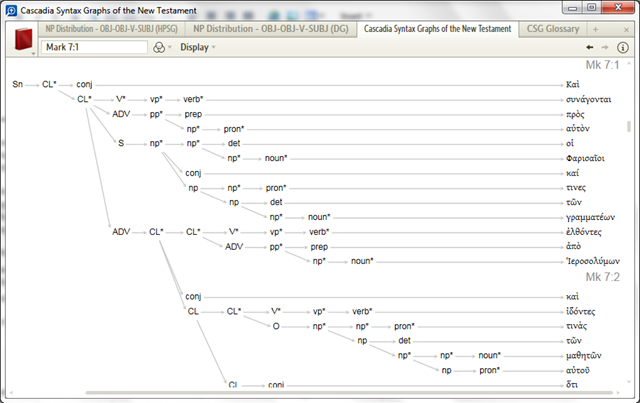Click the Greek word Φαρισαῖοι
Screen dimensions: 640x403
coord(586,158)
